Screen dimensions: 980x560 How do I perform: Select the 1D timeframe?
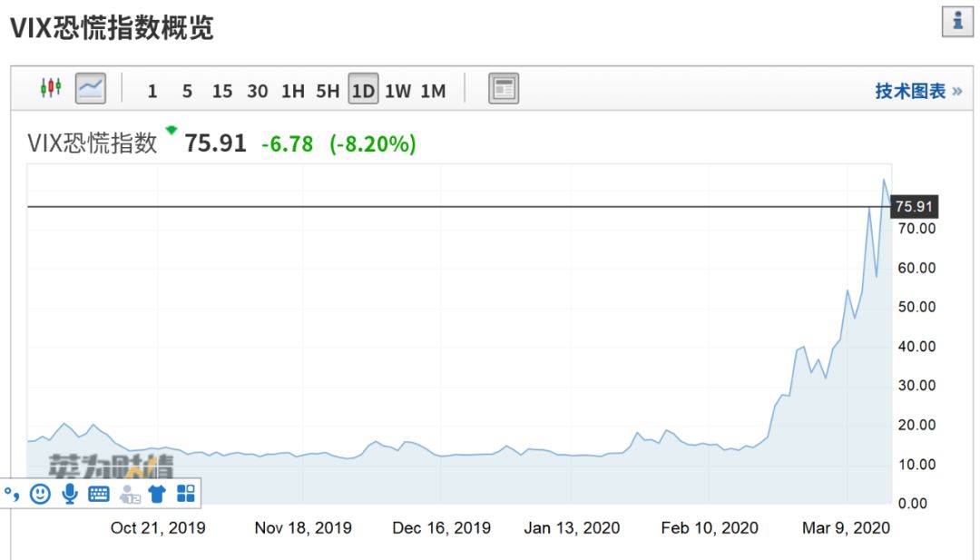click(363, 89)
